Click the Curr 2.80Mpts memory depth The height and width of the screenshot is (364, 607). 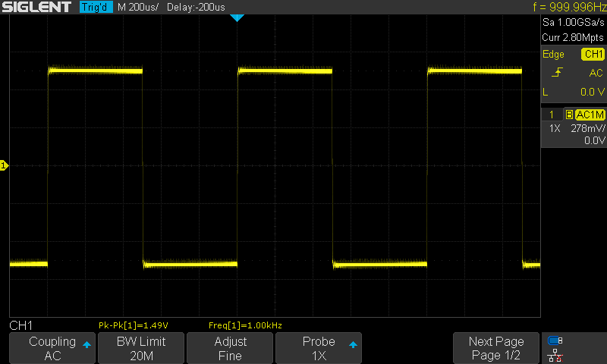[573, 37]
